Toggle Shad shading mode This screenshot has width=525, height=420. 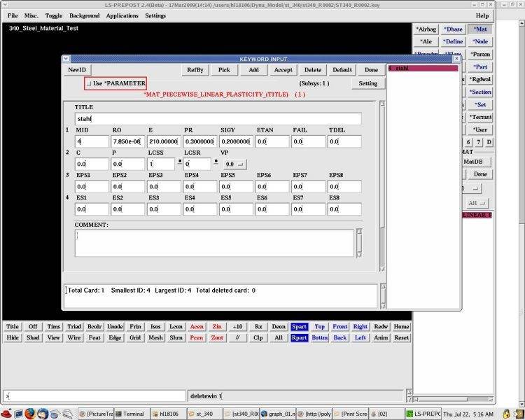[33, 337]
